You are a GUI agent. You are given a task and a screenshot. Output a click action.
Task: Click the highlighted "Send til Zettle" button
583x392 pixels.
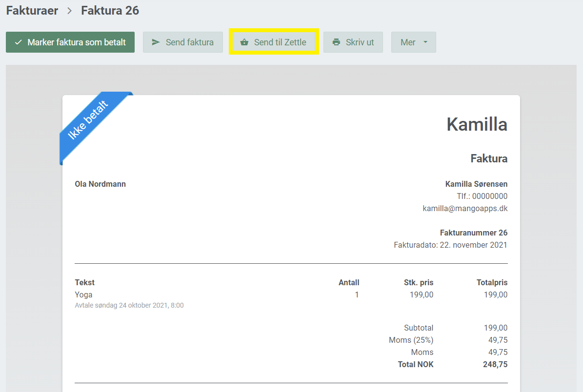(x=274, y=42)
